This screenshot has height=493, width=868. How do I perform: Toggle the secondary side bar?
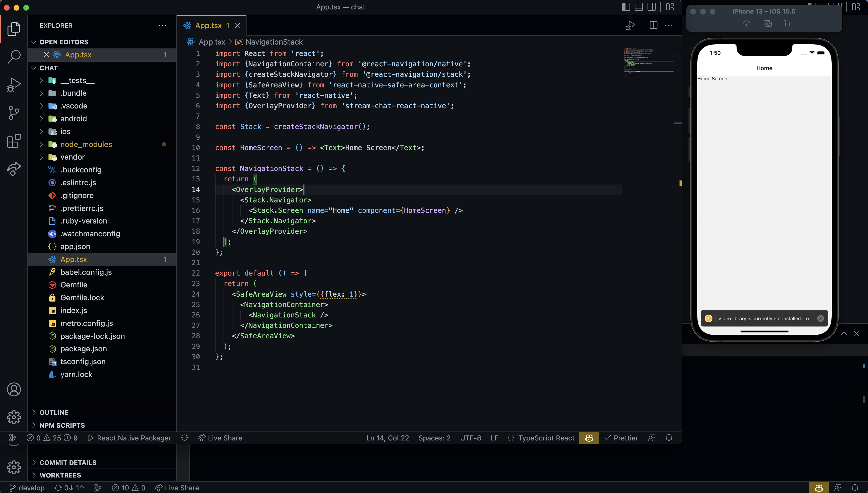tap(651, 7)
